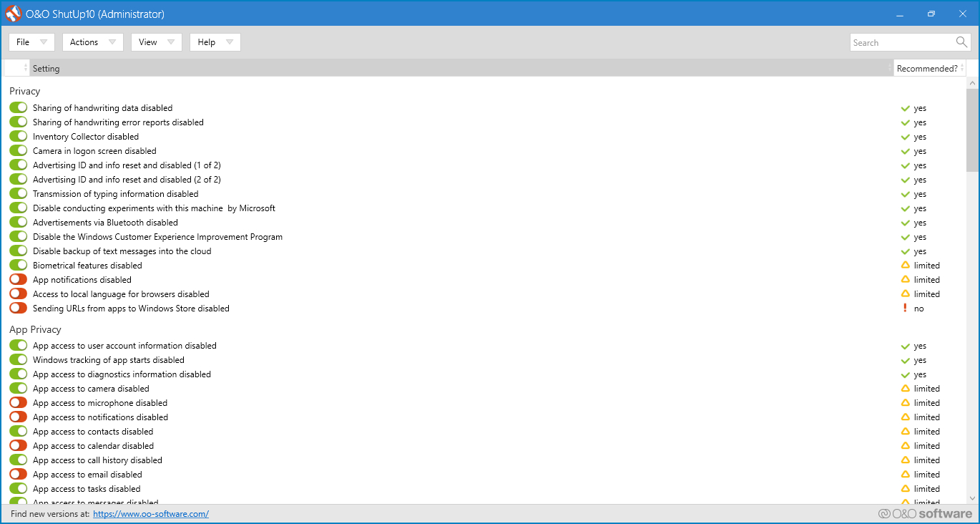Click inside the Search field

(903, 42)
